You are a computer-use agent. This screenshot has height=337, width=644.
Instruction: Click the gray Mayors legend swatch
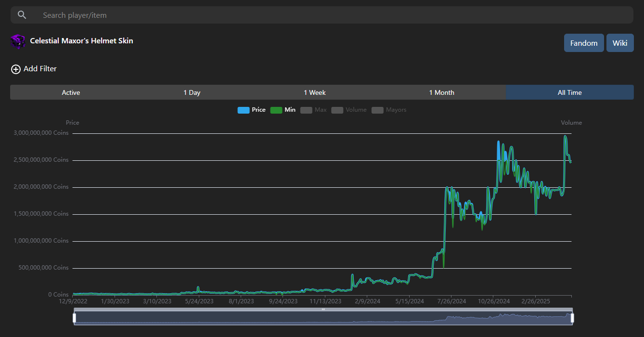[x=378, y=110]
